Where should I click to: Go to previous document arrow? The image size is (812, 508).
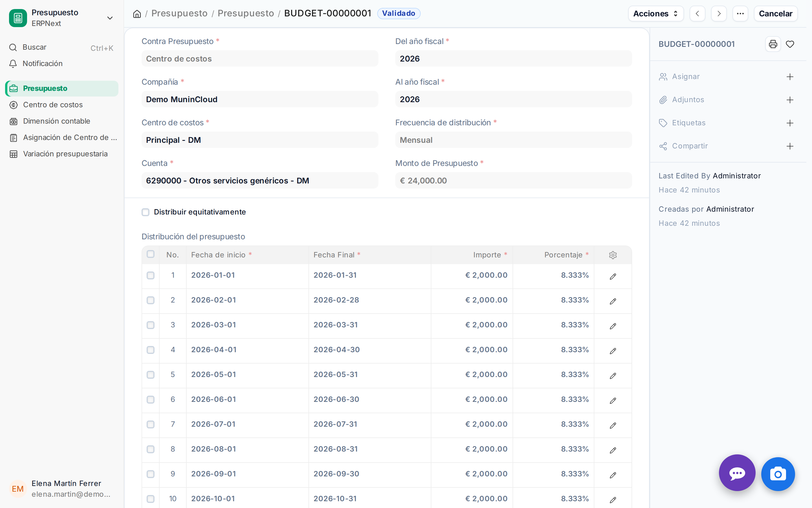coord(697,14)
